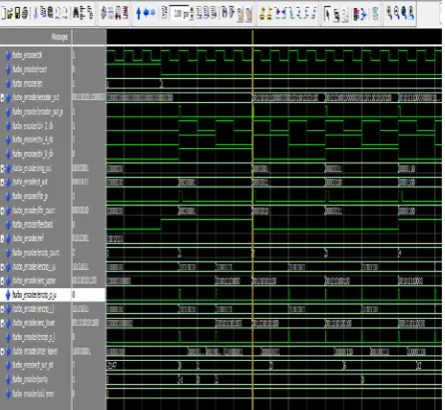
Task: Expand the turbo_encoder fifr_count bus signal
Action: coord(2,211)
